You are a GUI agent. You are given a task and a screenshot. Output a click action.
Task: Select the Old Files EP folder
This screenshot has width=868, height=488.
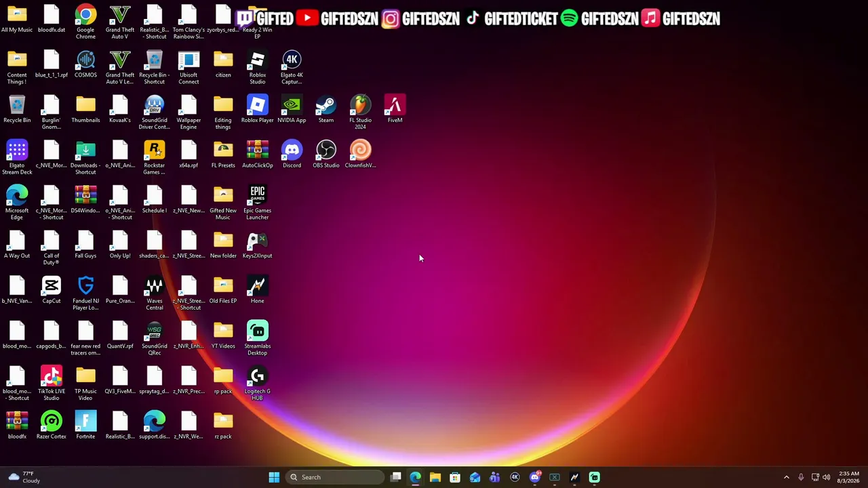pyautogui.click(x=223, y=290)
